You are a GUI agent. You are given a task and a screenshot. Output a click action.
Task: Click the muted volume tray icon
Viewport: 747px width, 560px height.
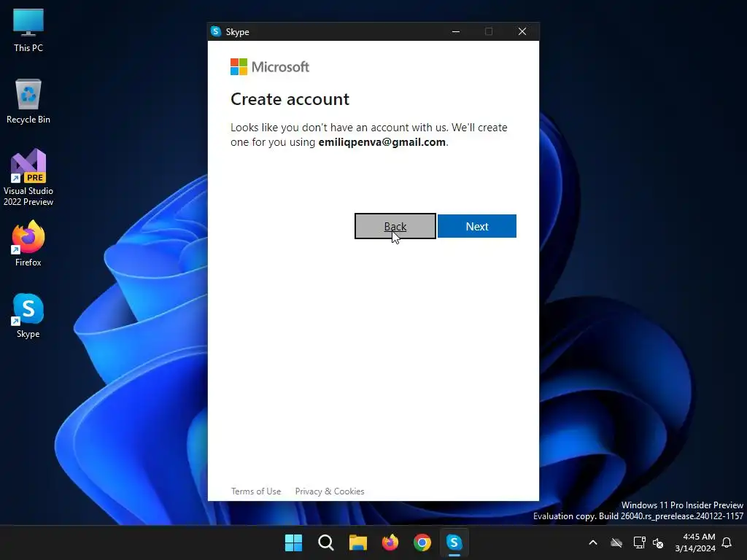[x=658, y=542]
